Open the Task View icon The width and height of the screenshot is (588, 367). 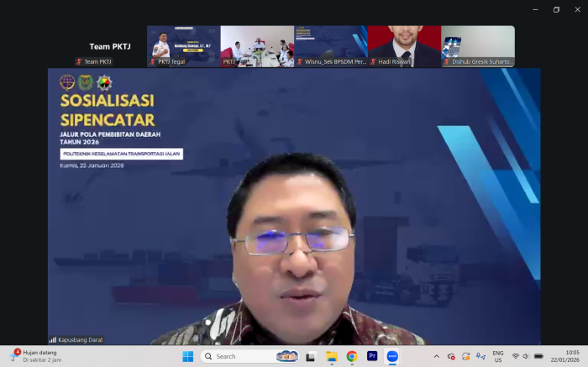point(311,356)
